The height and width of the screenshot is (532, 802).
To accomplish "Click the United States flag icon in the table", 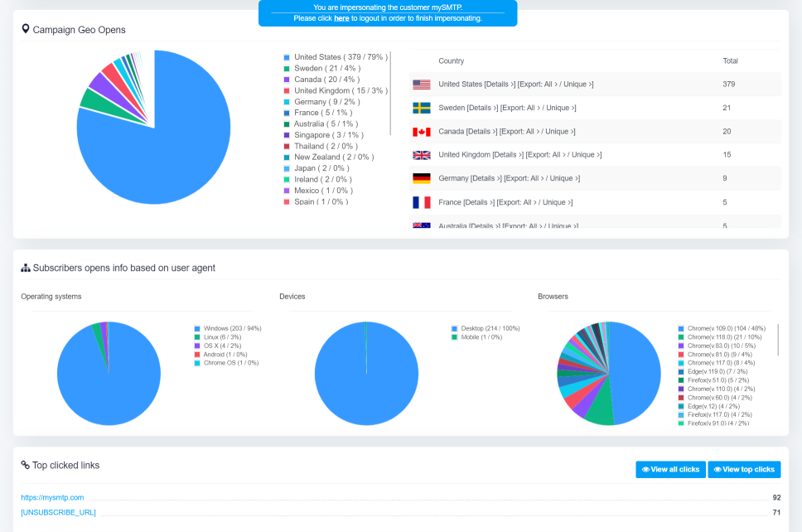I will (422, 85).
